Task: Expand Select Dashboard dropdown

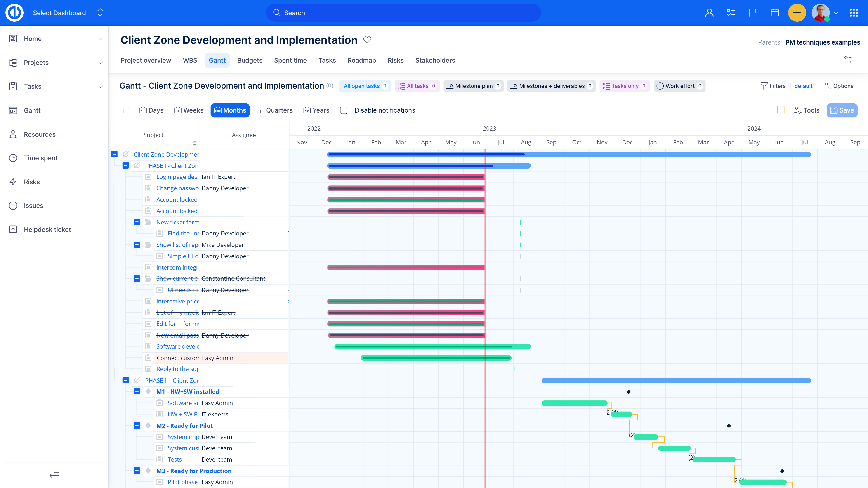Action: (100, 12)
